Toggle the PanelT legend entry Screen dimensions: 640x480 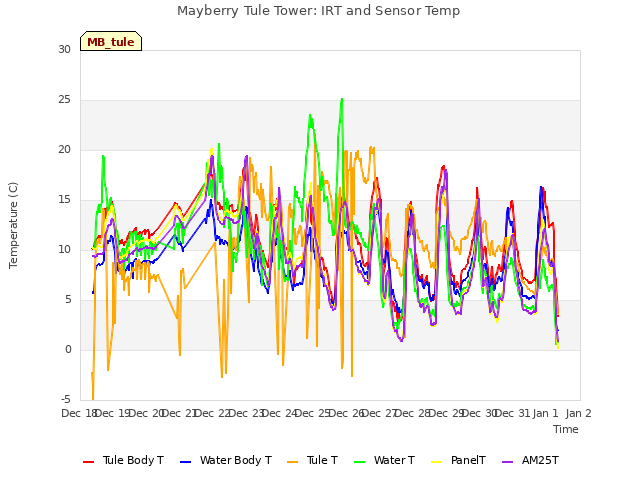(x=459, y=460)
